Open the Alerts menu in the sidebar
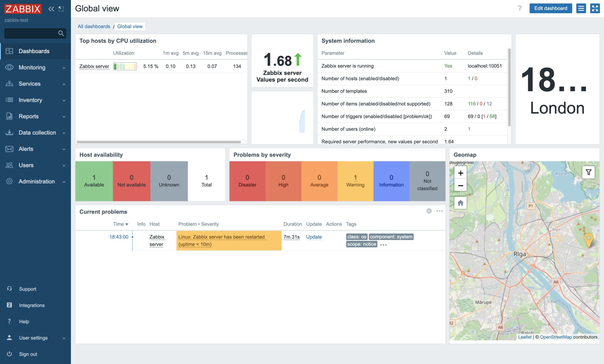604x364 pixels. coord(26,149)
